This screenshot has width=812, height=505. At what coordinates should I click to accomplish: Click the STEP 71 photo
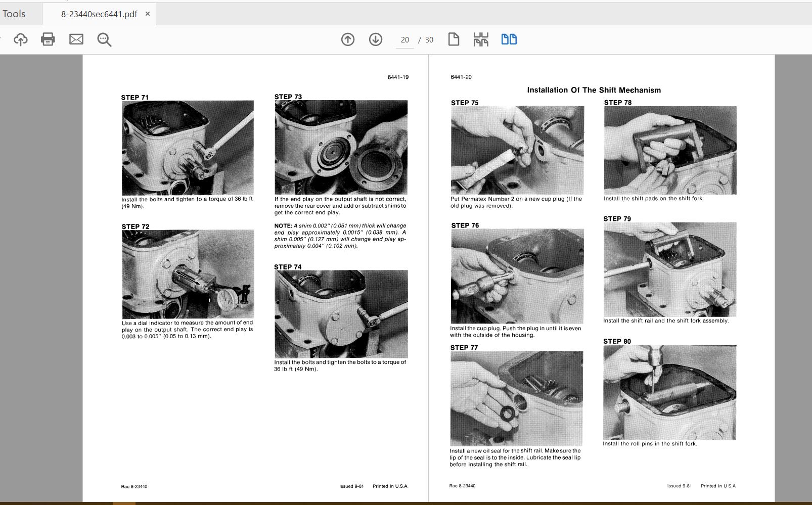pos(188,148)
